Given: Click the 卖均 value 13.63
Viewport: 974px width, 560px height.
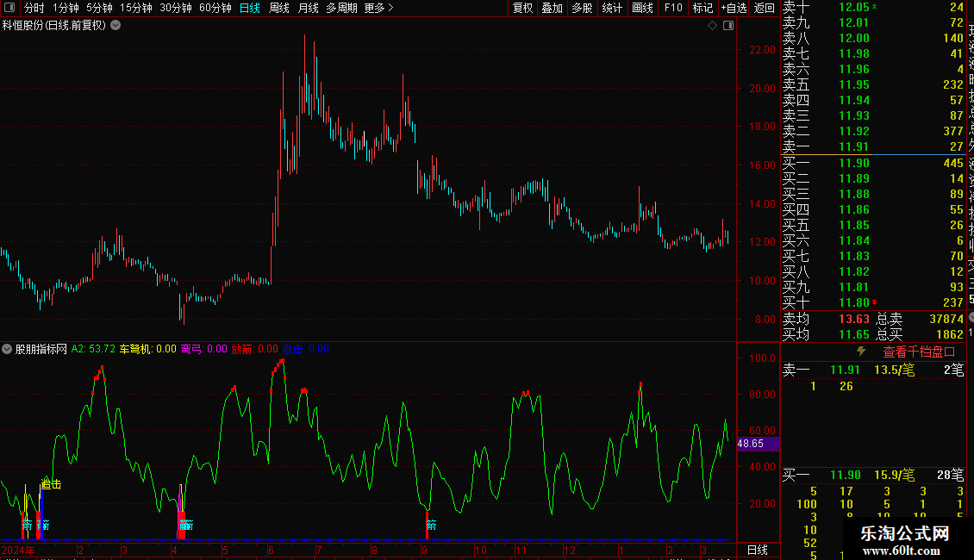Looking at the screenshot, I should click(854, 319).
